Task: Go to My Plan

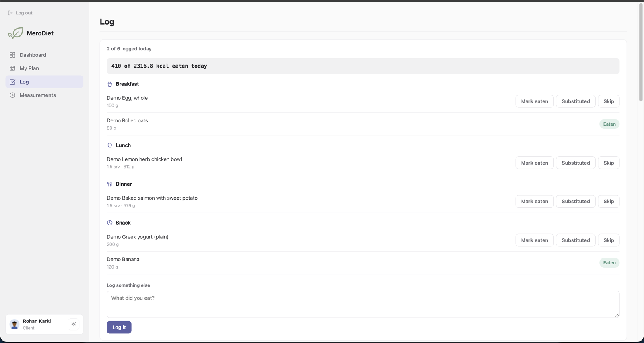Action: 44,68
